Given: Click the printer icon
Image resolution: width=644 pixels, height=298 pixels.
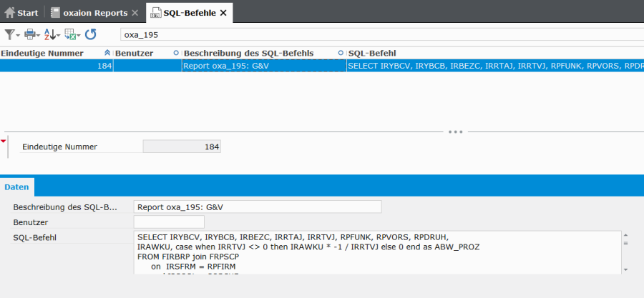Looking at the screenshot, I should click(x=29, y=34).
